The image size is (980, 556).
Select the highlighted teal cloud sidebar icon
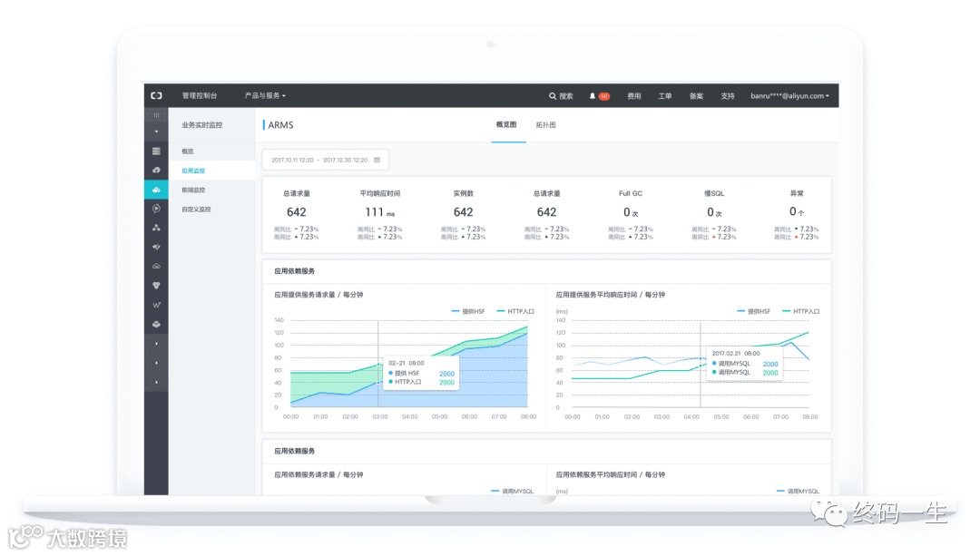pyautogui.click(x=156, y=190)
